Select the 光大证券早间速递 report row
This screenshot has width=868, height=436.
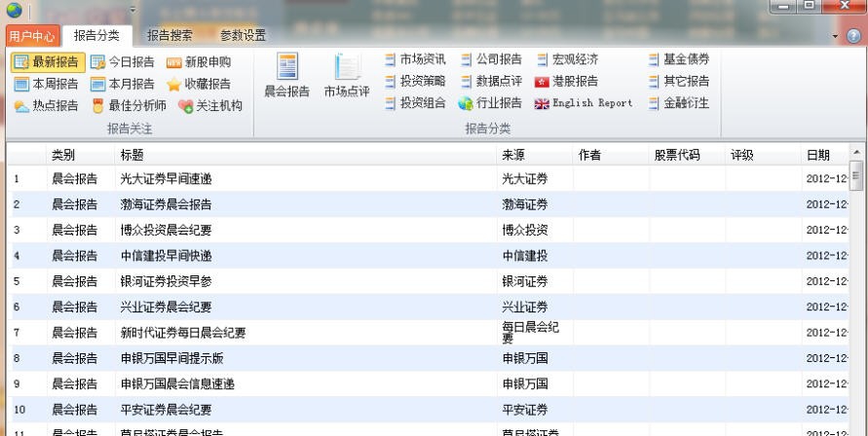pos(166,179)
